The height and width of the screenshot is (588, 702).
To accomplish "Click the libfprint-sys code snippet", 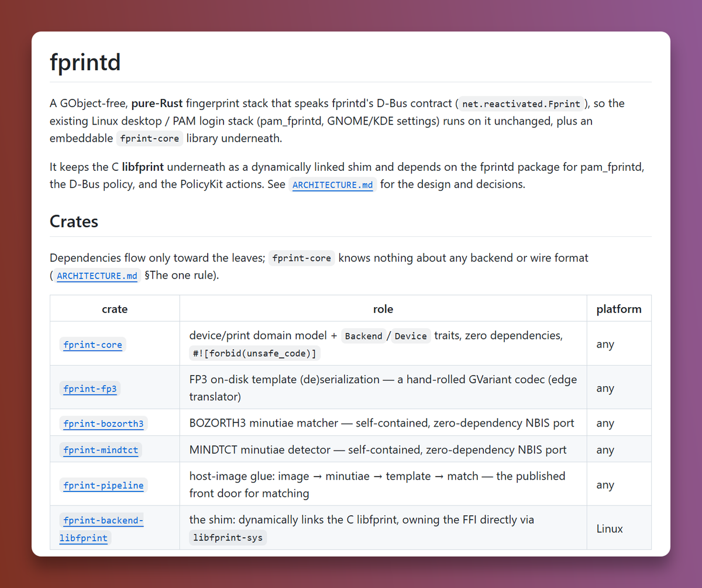I will [x=228, y=538].
